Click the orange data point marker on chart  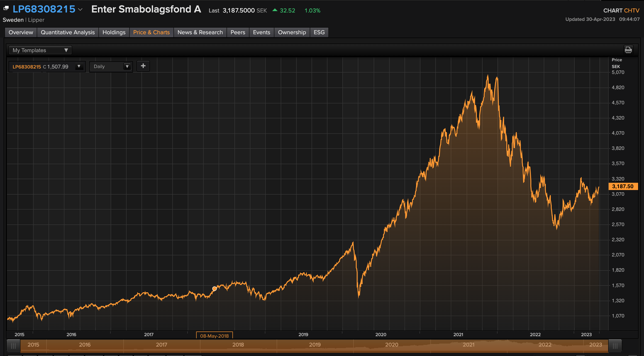(x=215, y=289)
